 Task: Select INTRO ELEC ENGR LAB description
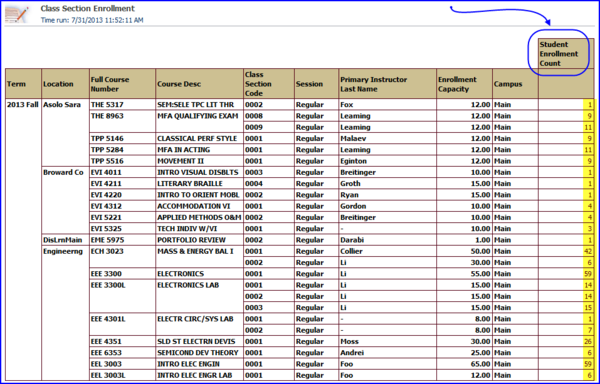click(x=195, y=376)
